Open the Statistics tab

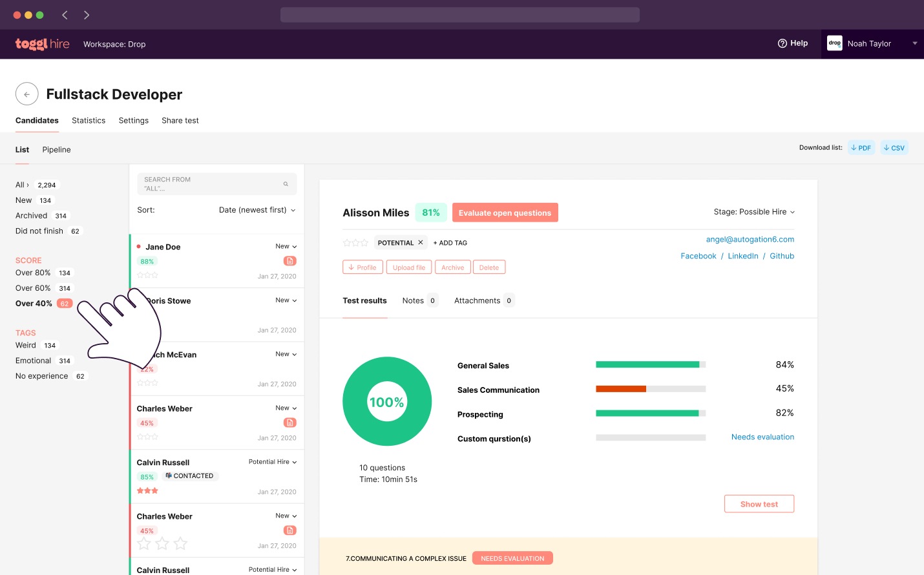coord(89,120)
